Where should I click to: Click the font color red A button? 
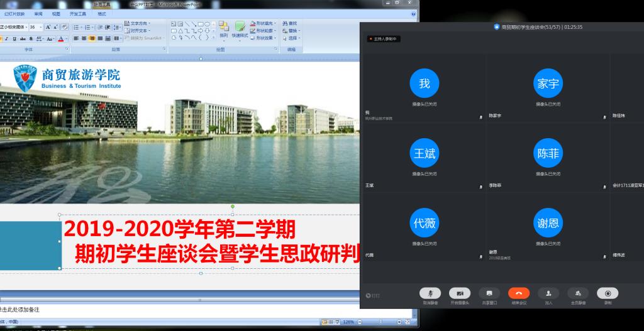(61, 38)
